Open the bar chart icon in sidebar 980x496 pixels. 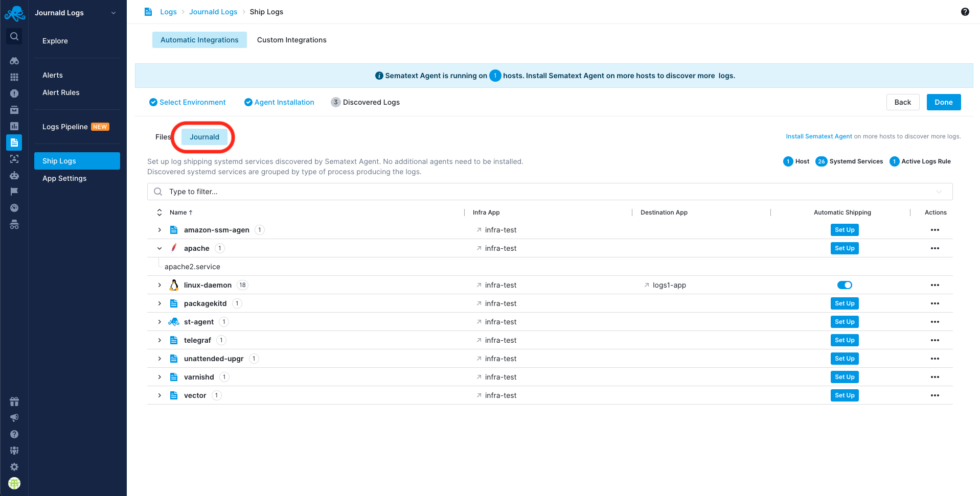pos(14,126)
